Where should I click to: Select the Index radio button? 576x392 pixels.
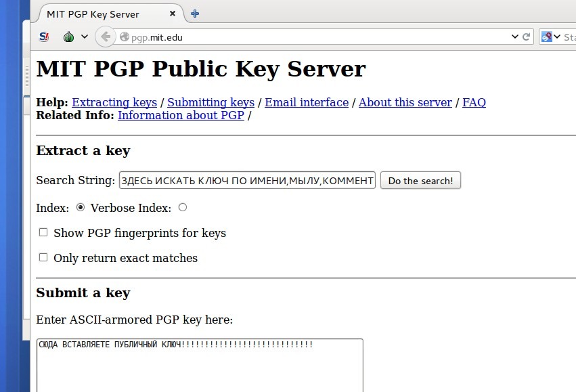80,207
